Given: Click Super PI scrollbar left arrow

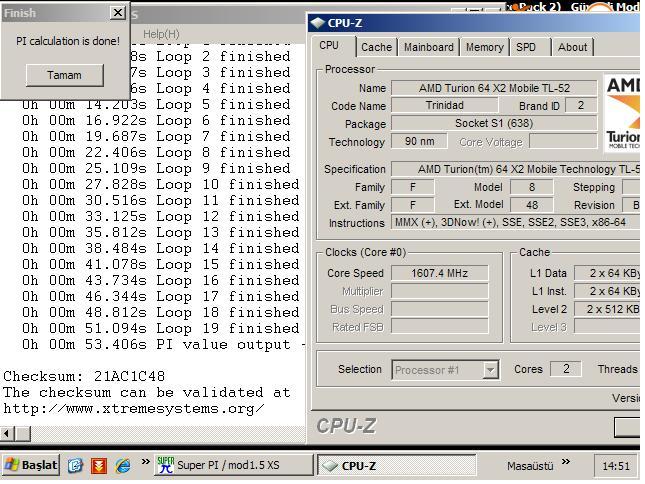Looking at the screenshot, I should pyautogui.click(x=7, y=433).
